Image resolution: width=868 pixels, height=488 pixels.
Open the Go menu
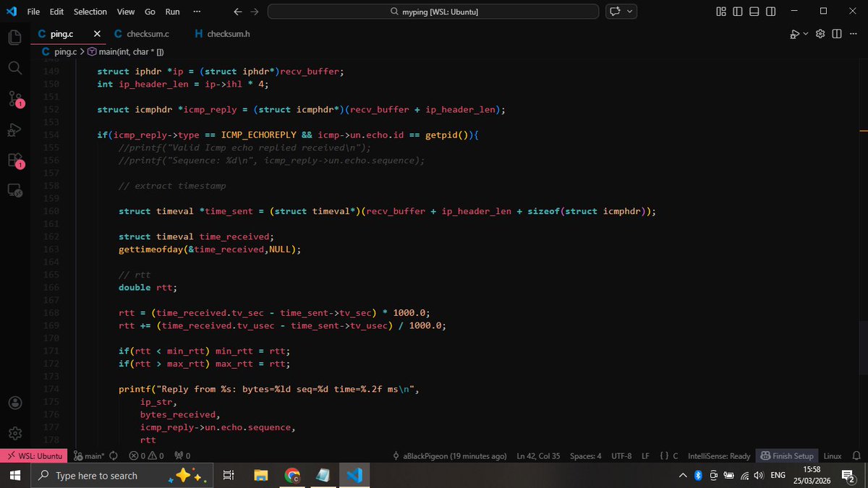[150, 12]
